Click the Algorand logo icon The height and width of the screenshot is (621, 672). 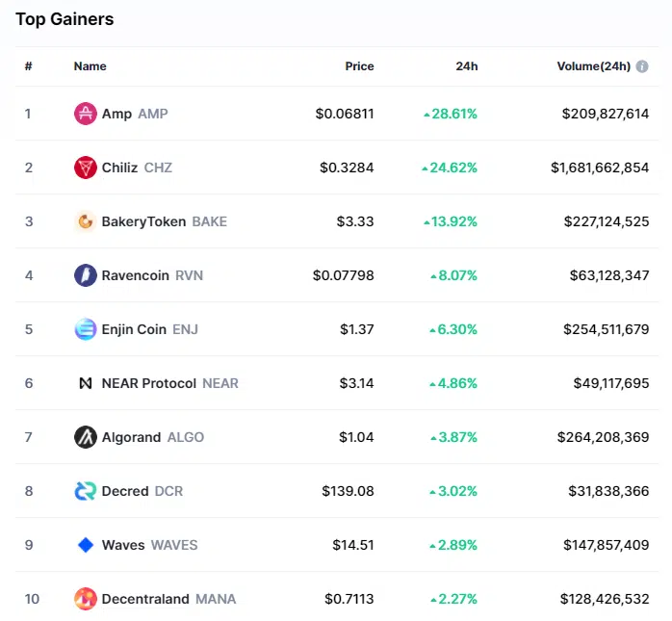86,437
